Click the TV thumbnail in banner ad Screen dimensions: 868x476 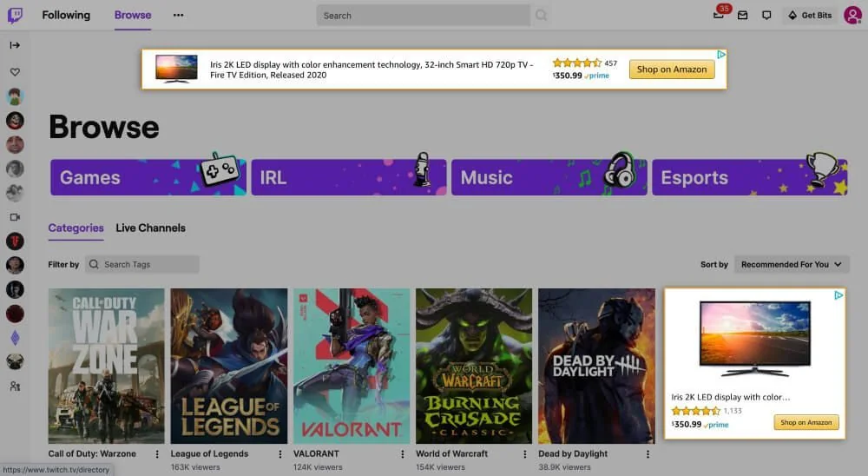point(176,69)
